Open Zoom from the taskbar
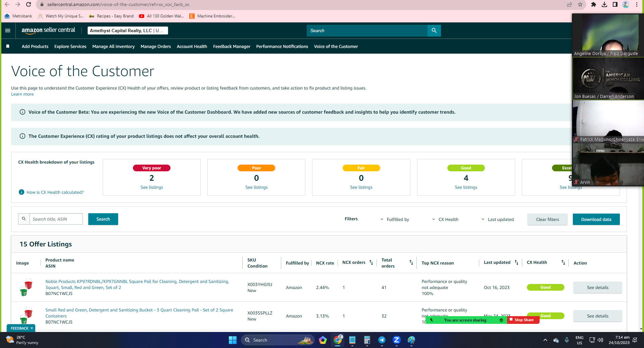 tap(397, 340)
